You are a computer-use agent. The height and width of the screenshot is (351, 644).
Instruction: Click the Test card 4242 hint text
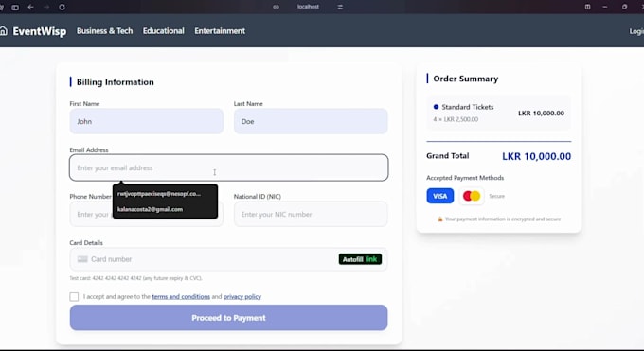click(x=136, y=278)
